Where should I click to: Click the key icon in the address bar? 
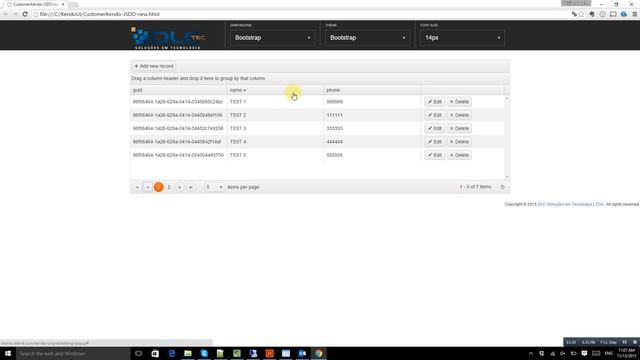pyautogui.click(x=574, y=14)
